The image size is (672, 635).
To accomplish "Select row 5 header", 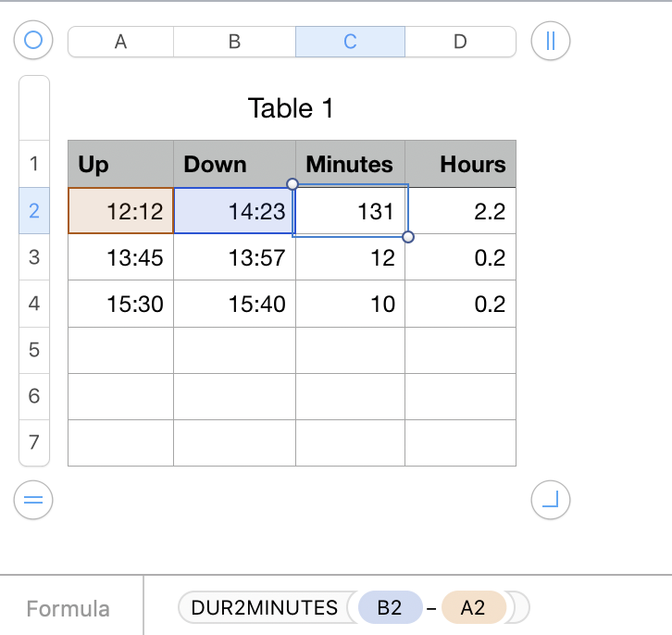I will tap(34, 350).
